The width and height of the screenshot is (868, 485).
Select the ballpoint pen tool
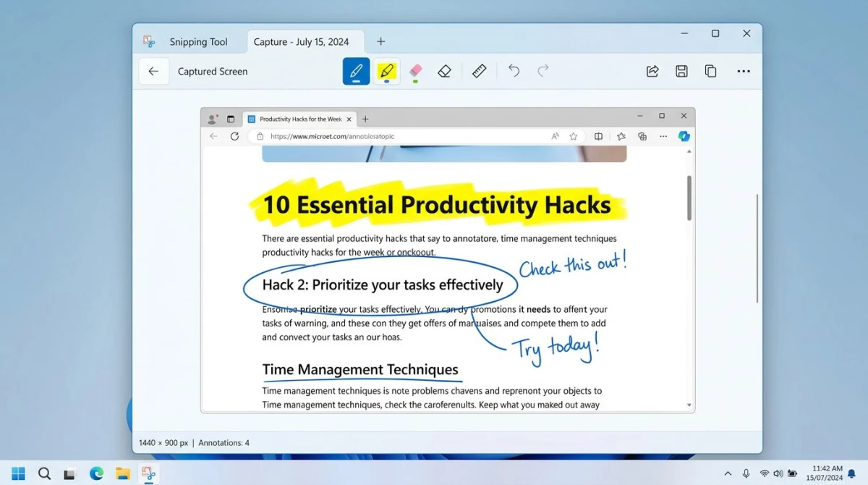(x=356, y=71)
